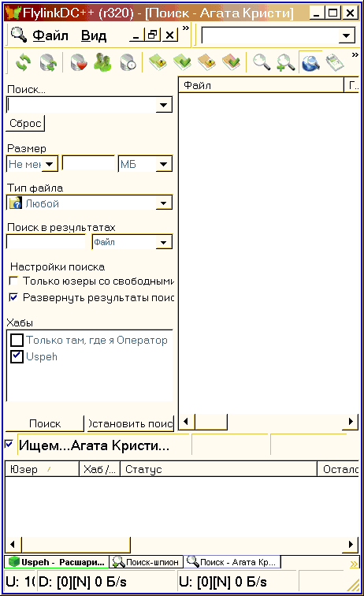Toggle Развернуть результаты поиска checkbox
The height and width of the screenshot is (596, 364).
[13, 297]
